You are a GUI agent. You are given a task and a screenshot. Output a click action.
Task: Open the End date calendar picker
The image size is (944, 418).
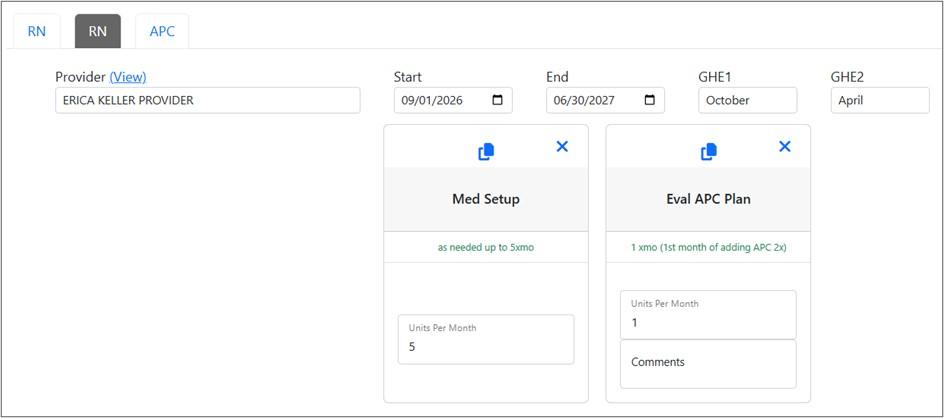coord(650,100)
